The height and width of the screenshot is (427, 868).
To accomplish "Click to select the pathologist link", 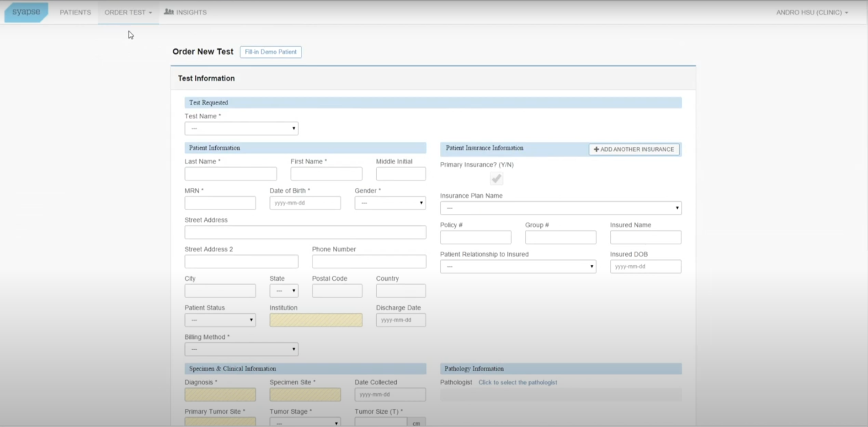I will (x=517, y=383).
